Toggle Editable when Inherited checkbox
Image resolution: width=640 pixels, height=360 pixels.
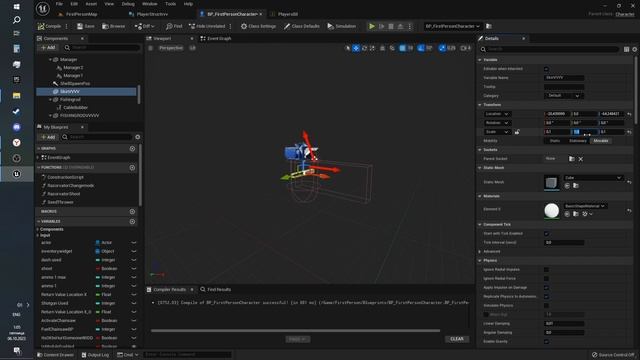(546, 69)
